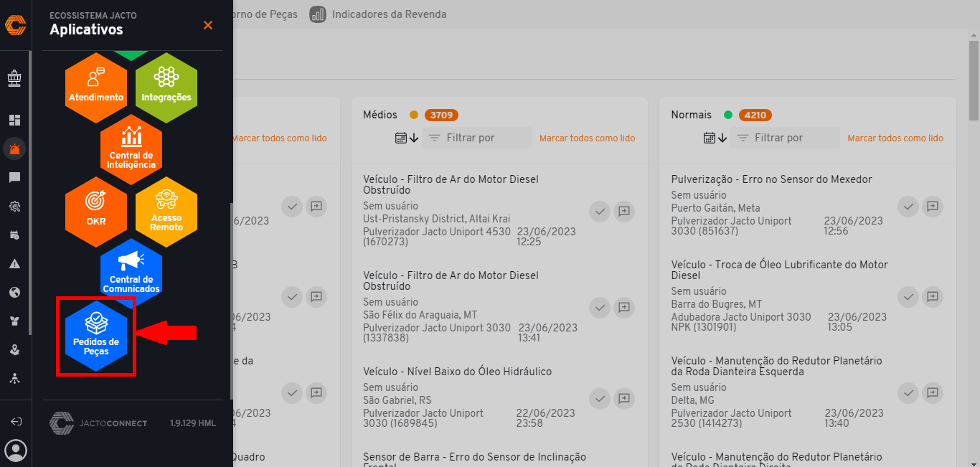The image size is (980, 467).
Task: Select alert title Pulverização - Erro no Sensor do Mexedor
Action: point(771,179)
